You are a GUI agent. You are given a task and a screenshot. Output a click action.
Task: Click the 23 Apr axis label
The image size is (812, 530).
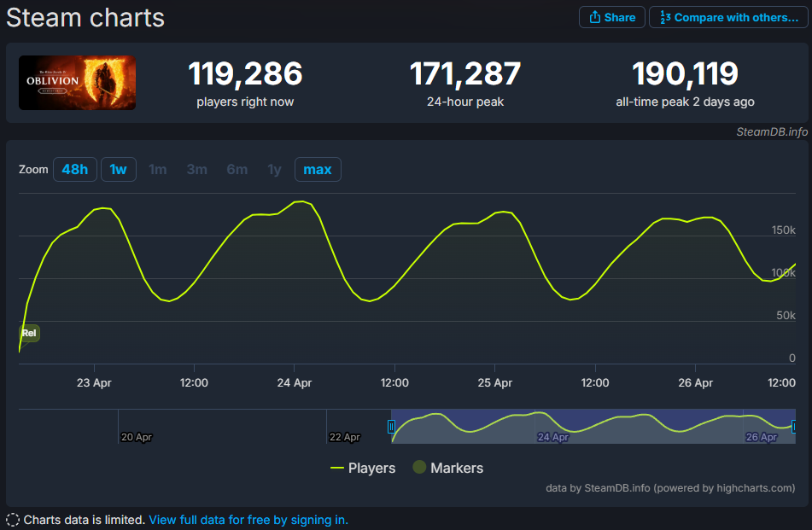[94, 383]
